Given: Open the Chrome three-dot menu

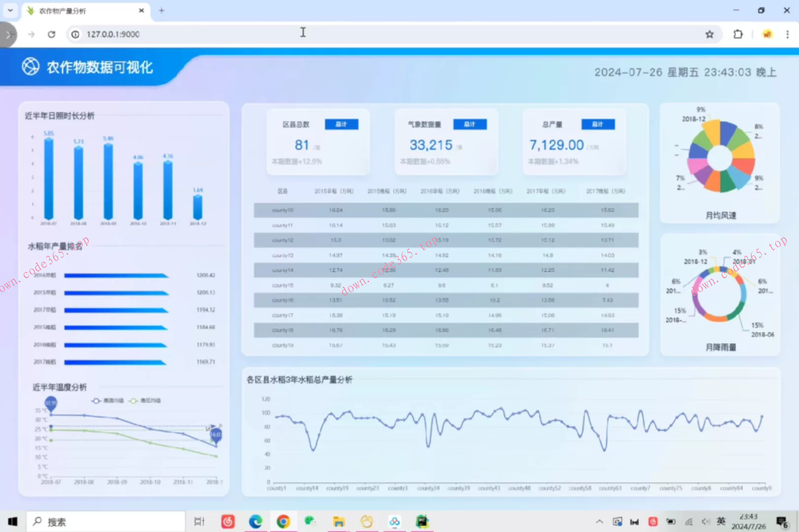Looking at the screenshot, I should (787, 34).
